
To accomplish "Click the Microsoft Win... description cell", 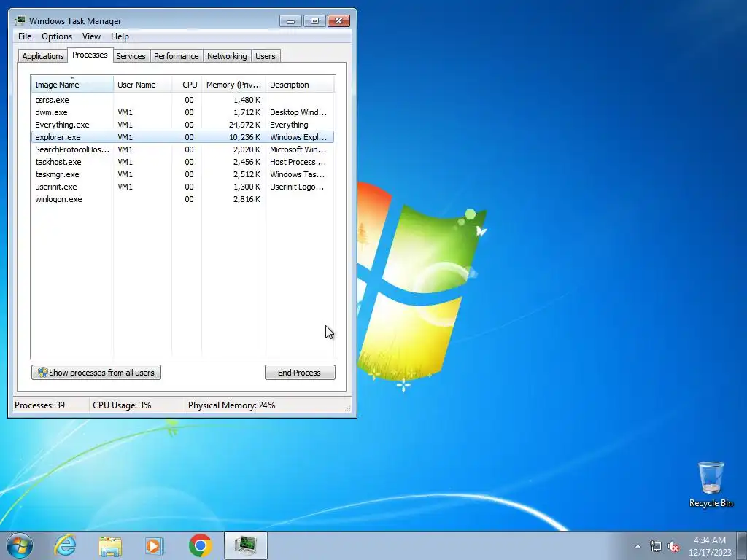I will coord(298,149).
